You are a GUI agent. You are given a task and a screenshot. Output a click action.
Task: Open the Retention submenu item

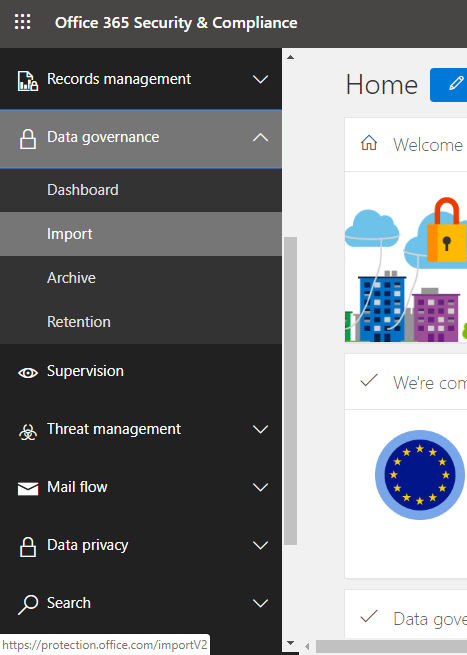point(141,322)
